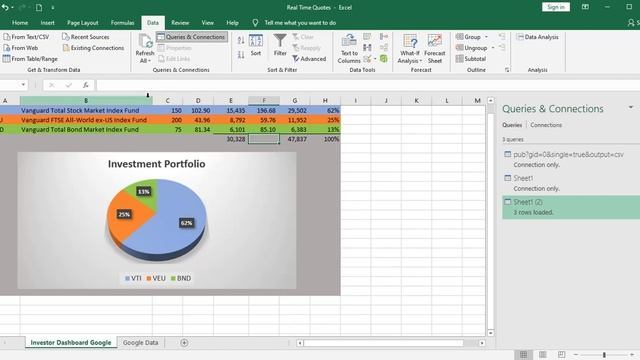Launch Text to Columns
The image size is (640, 360).
pos(349,49)
